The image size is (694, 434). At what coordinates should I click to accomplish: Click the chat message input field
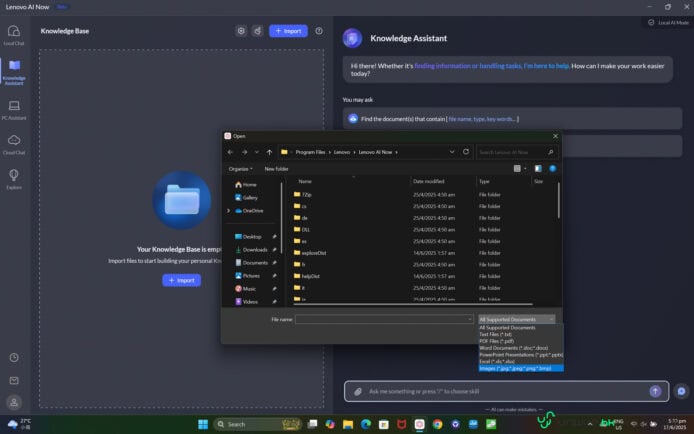[506, 392]
